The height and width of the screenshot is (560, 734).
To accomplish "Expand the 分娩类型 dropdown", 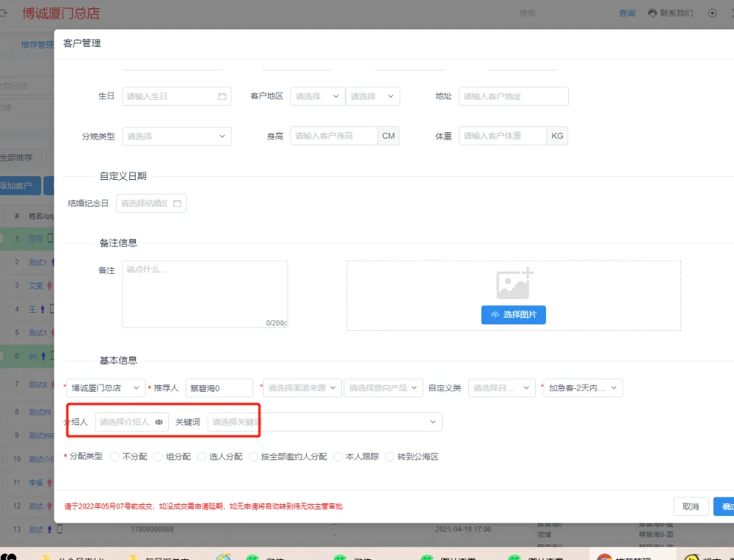I will click(176, 137).
